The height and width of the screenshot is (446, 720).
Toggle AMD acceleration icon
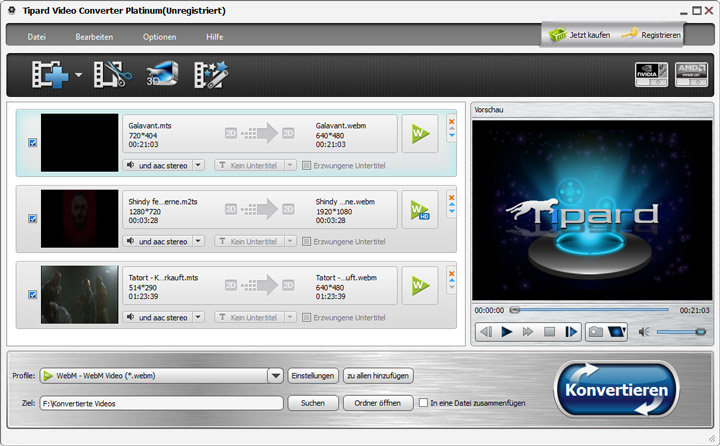pos(691,74)
